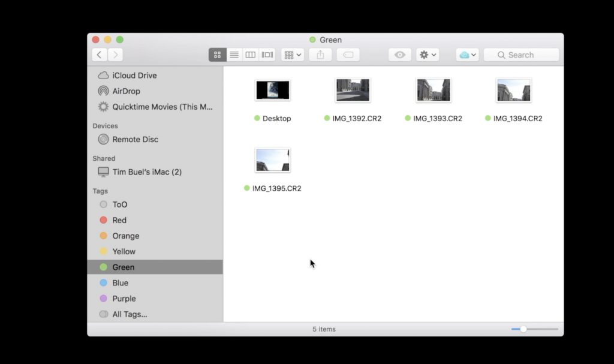Click the Shared section header

(104, 158)
